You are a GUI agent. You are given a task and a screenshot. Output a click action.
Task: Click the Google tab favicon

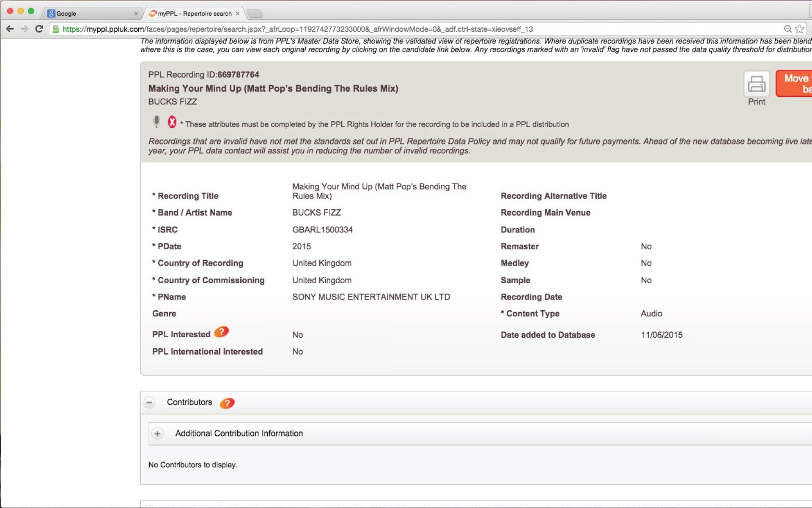pyautogui.click(x=51, y=14)
